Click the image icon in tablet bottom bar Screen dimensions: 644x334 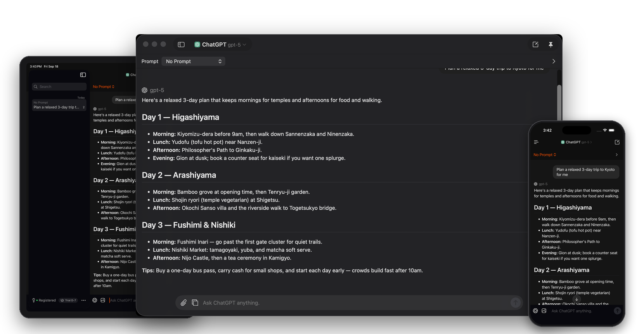tap(103, 300)
